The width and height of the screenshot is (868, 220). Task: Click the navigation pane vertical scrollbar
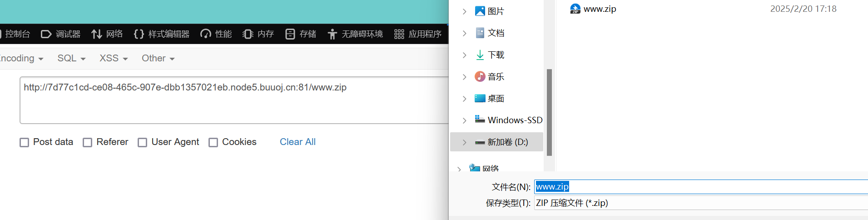click(549, 112)
